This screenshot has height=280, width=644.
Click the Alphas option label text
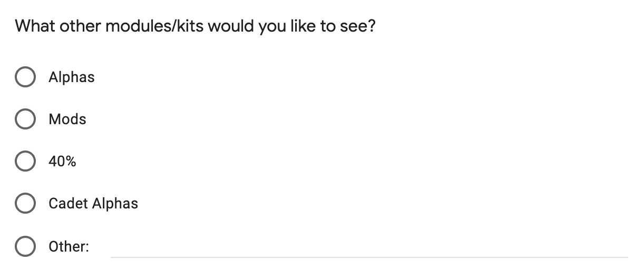(x=72, y=77)
